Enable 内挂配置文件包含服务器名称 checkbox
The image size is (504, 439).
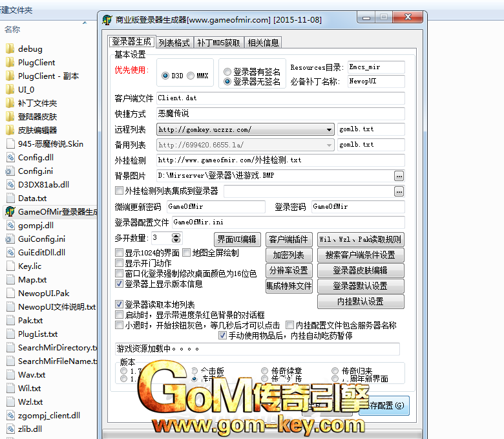point(289,325)
